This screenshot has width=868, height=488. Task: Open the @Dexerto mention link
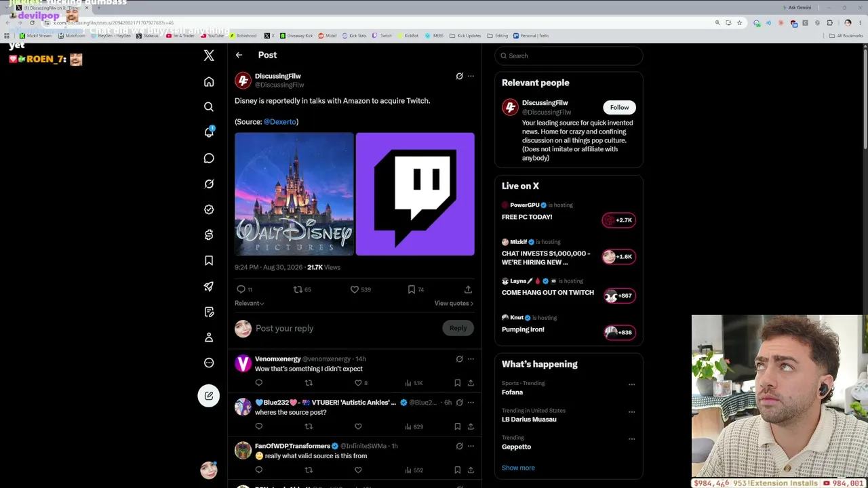(280, 122)
